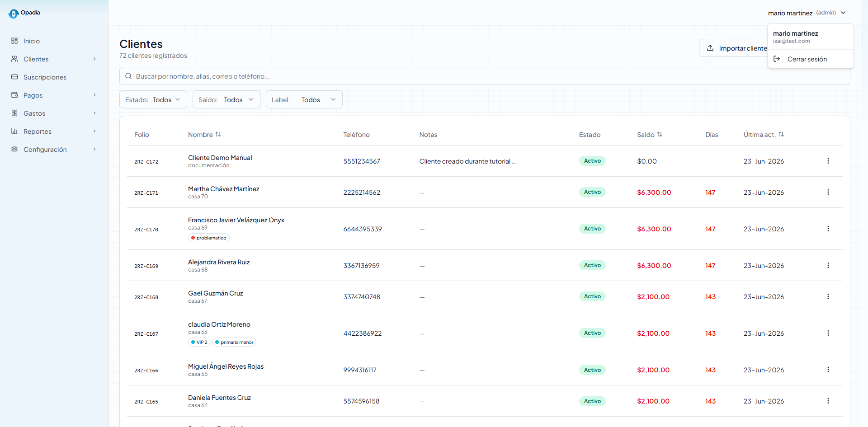Image resolution: width=868 pixels, height=427 pixels.
Task: Click the Reportes chart icon
Action: [14, 131]
